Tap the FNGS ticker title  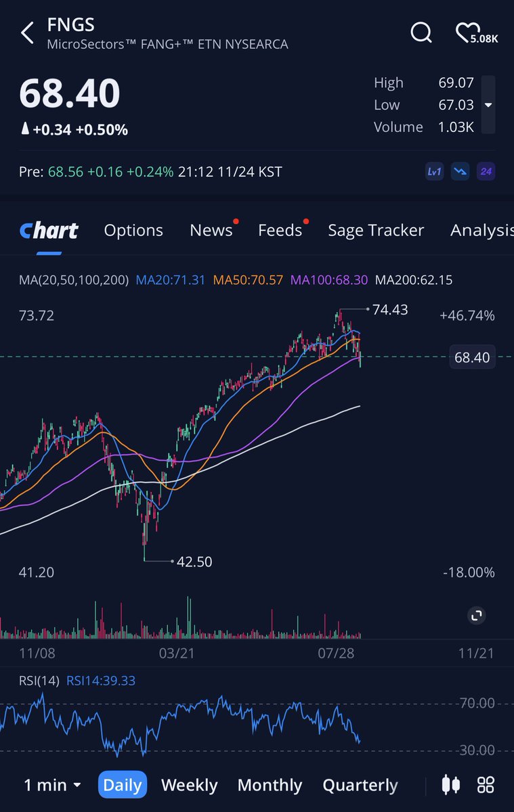pos(70,26)
